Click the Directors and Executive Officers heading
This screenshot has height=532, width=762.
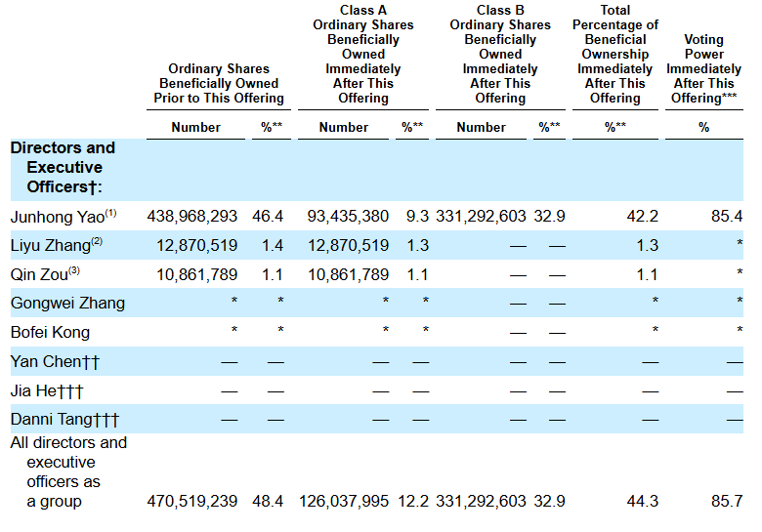[x=63, y=167]
